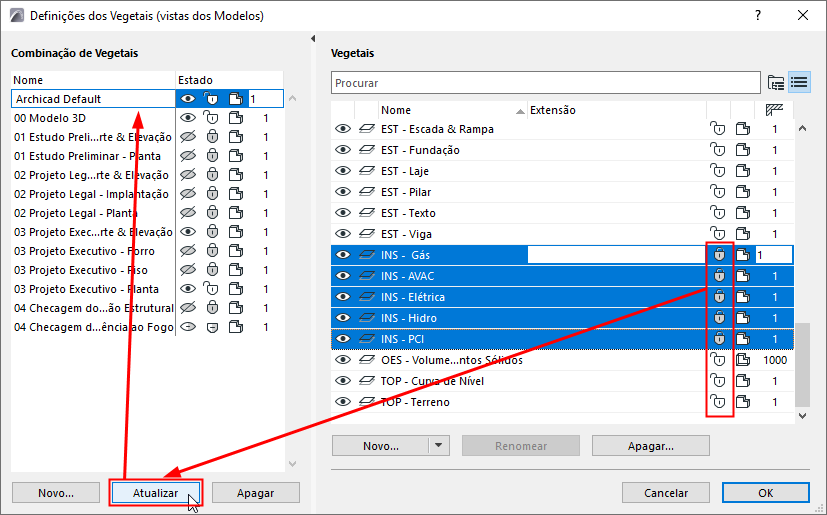Toggle lock icon for INS - Hidro layer
The image size is (827, 515).
coord(719,318)
